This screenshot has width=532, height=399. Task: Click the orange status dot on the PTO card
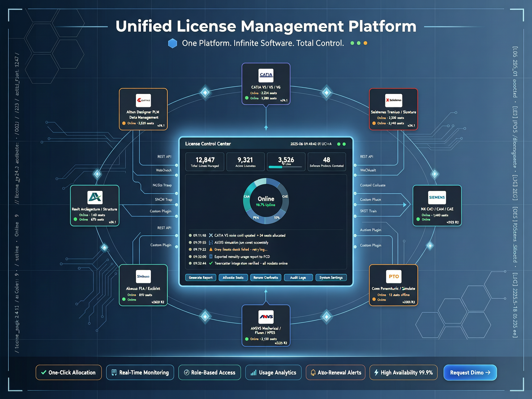point(374,300)
